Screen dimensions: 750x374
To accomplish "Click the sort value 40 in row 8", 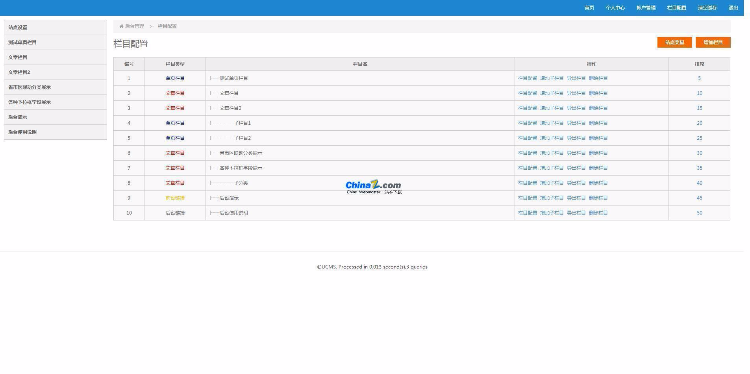I will click(699, 183).
